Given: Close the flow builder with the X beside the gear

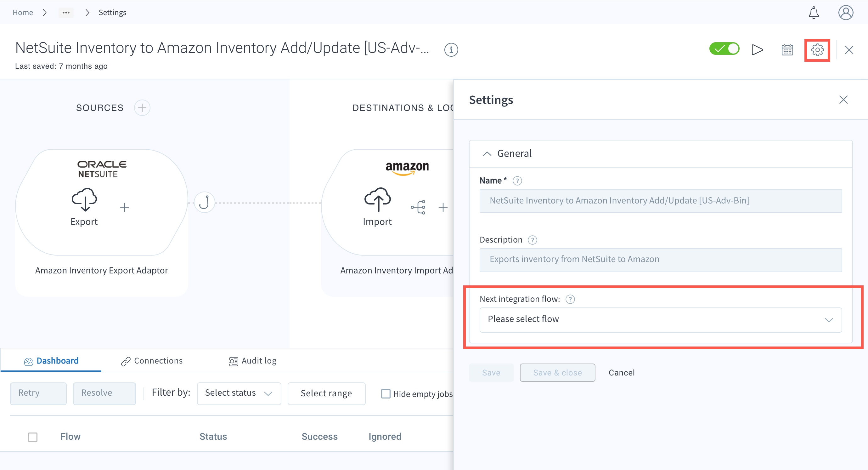Looking at the screenshot, I should tap(849, 50).
